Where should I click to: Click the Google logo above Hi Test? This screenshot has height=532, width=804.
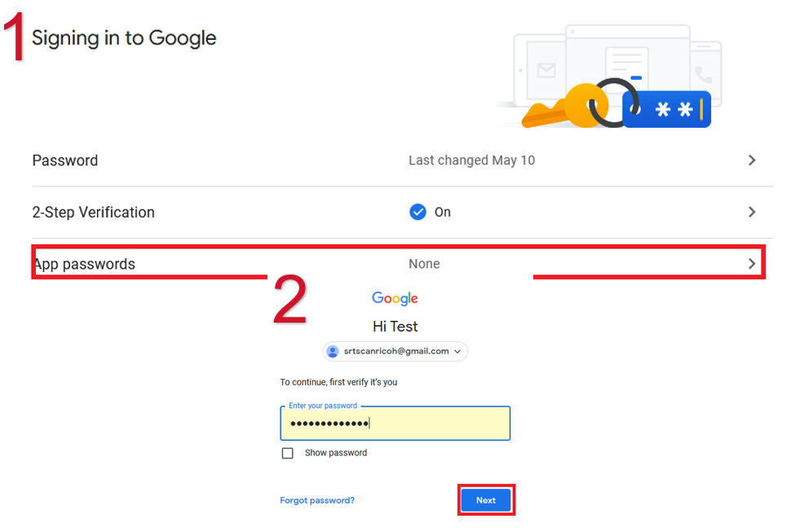[395, 299]
